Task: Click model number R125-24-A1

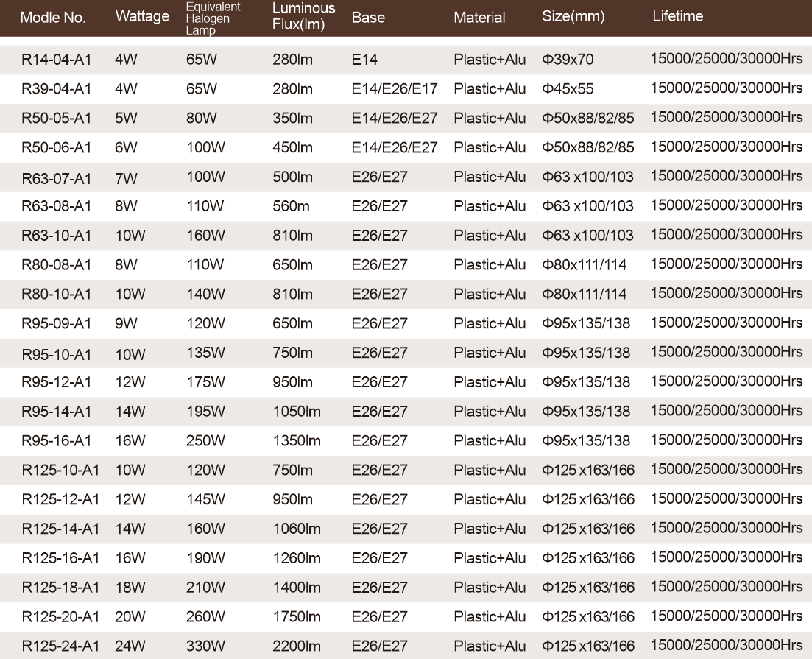Action: pyautogui.click(x=60, y=646)
